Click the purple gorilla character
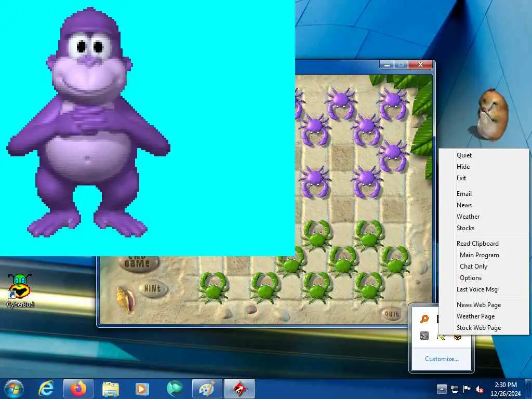532x399 pixels. click(x=88, y=122)
